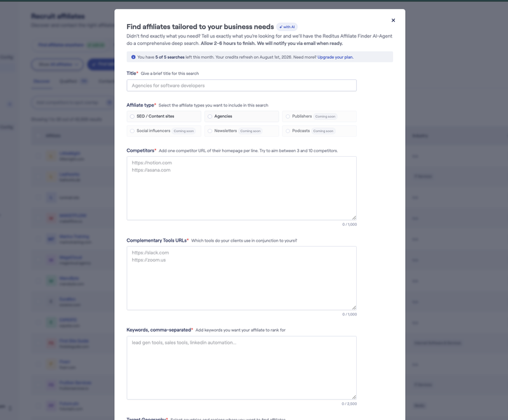Close the Find affiliates dialog
The image size is (508, 420).
[393, 20]
